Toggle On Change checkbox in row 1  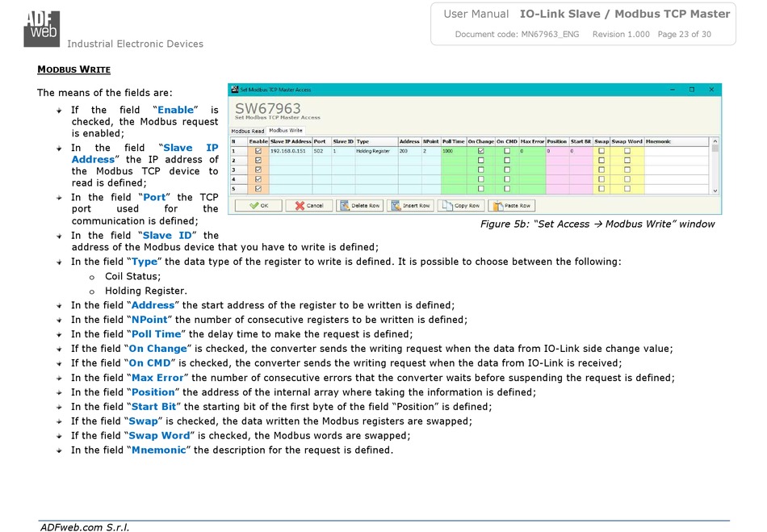480,151
